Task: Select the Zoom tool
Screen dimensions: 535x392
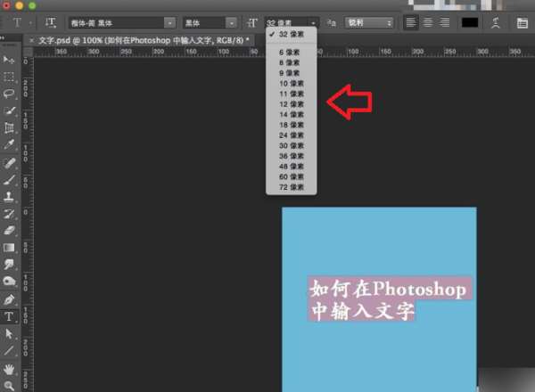Action: 9,386
